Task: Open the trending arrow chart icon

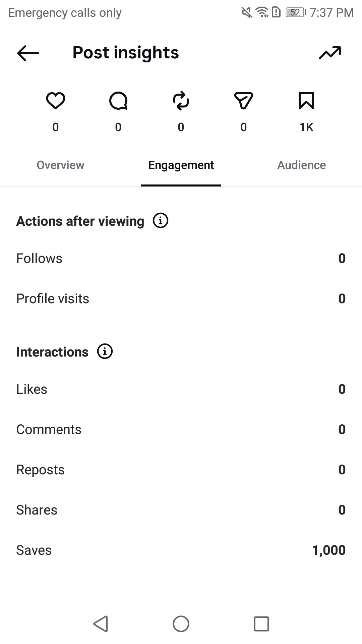Action: coord(330,53)
